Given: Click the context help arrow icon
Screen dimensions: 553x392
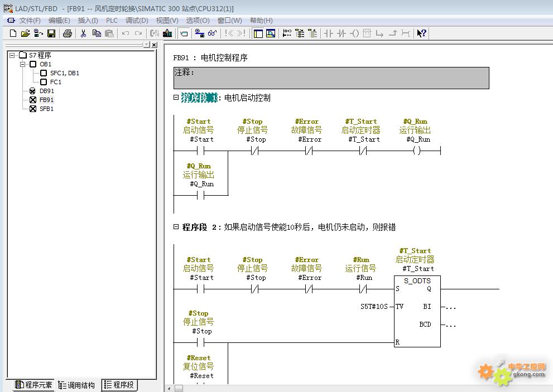Looking at the screenshot, I should 421,33.
